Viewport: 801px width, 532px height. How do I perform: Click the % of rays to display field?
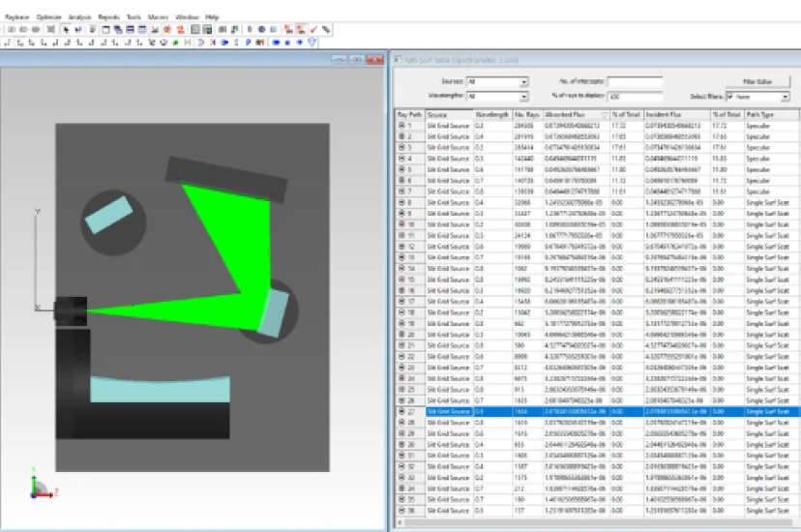coord(635,96)
